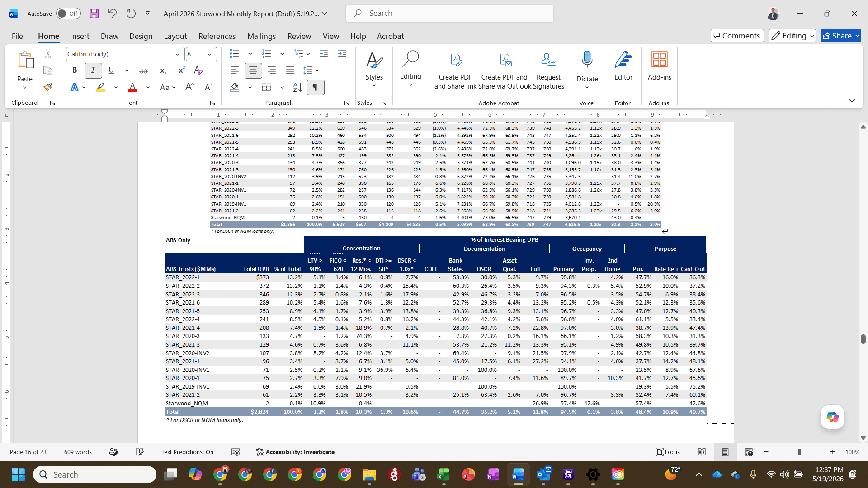The image size is (868, 488).
Task: Open font size dropdown
Action: click(x=209, y=54)
